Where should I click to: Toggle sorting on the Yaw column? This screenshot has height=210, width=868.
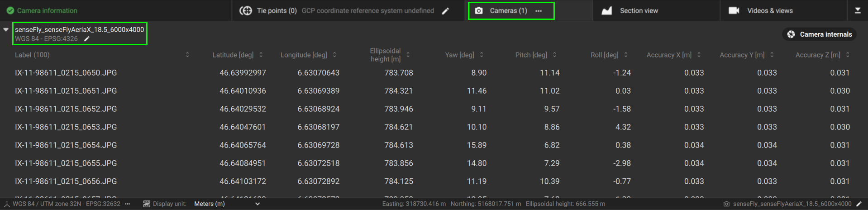[482, 55]
